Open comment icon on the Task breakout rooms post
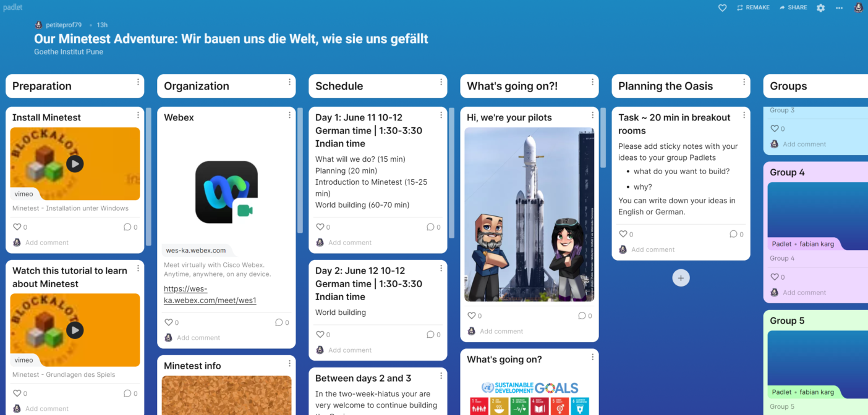 733,234
